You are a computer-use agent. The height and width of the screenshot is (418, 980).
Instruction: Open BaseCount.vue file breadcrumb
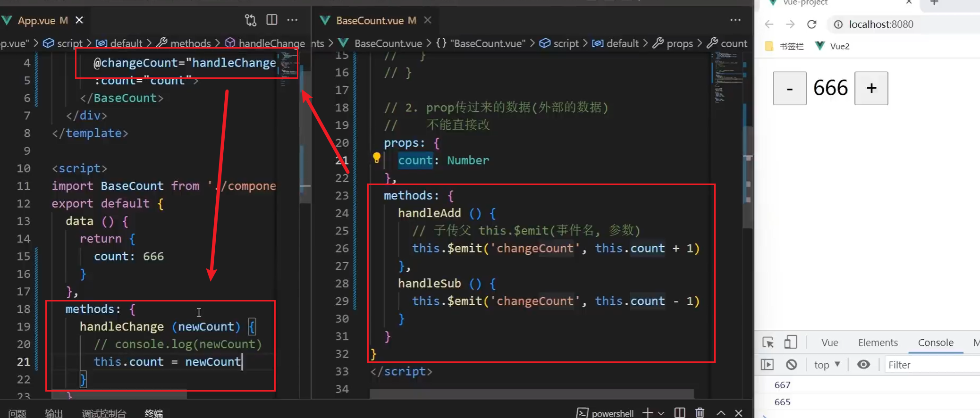(x=380, y=43)
